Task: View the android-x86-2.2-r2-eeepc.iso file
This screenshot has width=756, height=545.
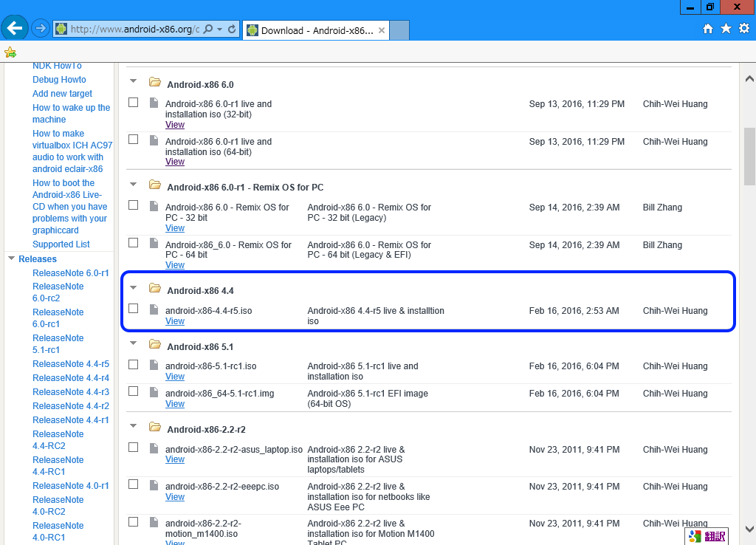Action: click(x=174, y=497)
